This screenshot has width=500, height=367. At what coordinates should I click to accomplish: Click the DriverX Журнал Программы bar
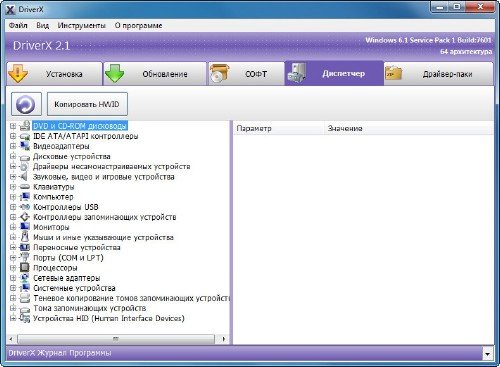[244, 353]
